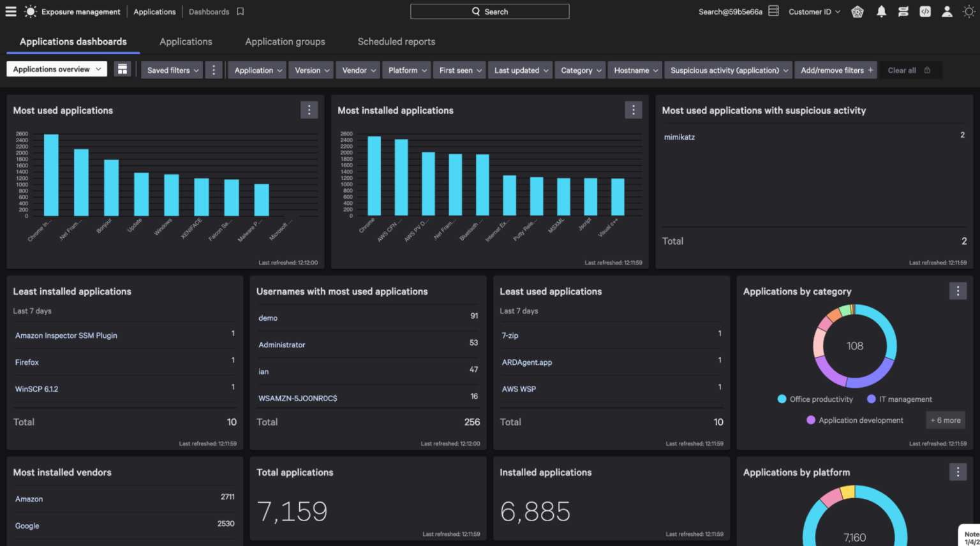
Task: Click the dashboard layout icon
Action: 122,70
